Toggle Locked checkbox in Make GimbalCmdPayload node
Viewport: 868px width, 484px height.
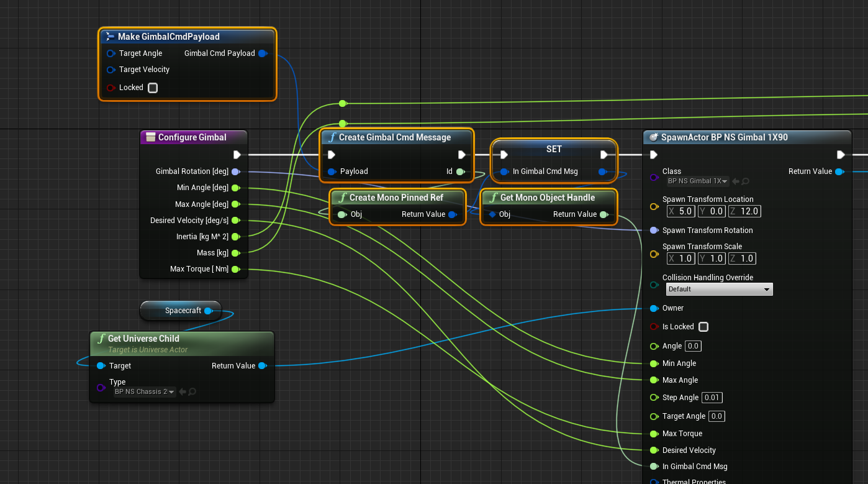pos(153,88)
